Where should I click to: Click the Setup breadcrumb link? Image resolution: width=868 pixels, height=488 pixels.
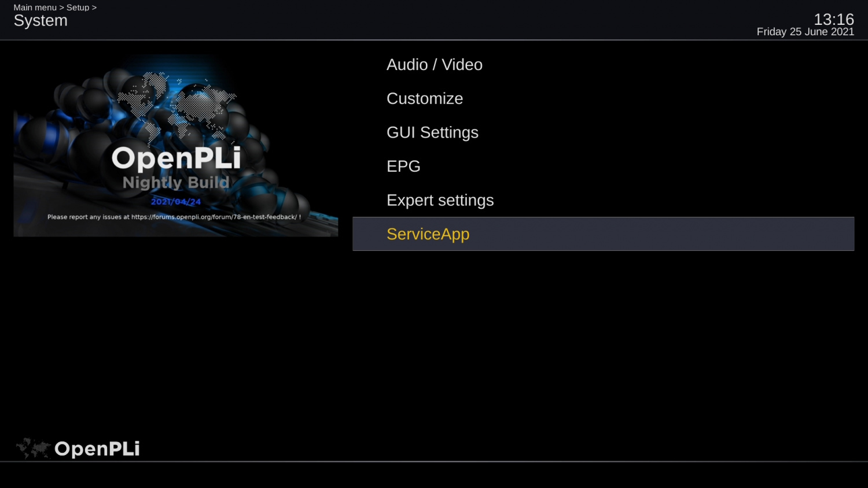[78, 8]
